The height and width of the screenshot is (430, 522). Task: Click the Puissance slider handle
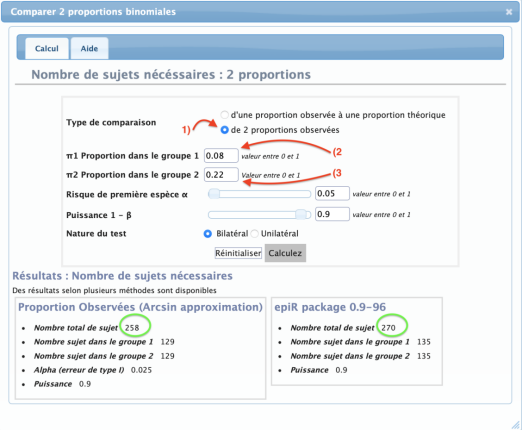(301, 215)
